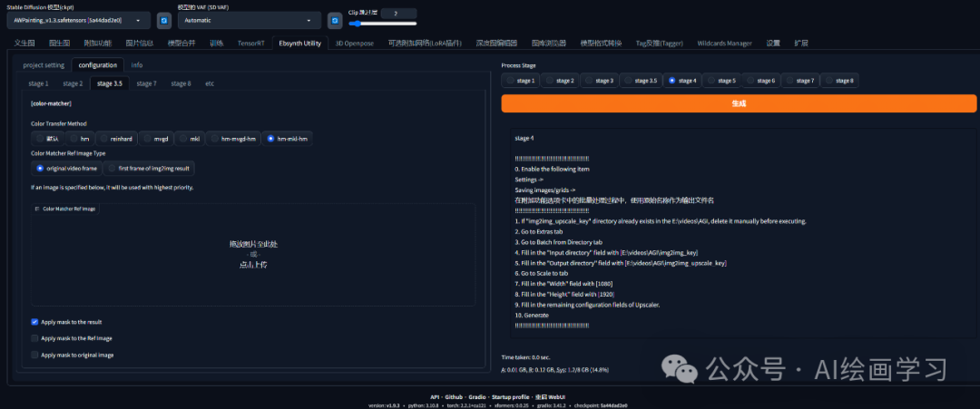
Task: Open the VAE dropdown showing Automatic
Action: click(250, 21)
